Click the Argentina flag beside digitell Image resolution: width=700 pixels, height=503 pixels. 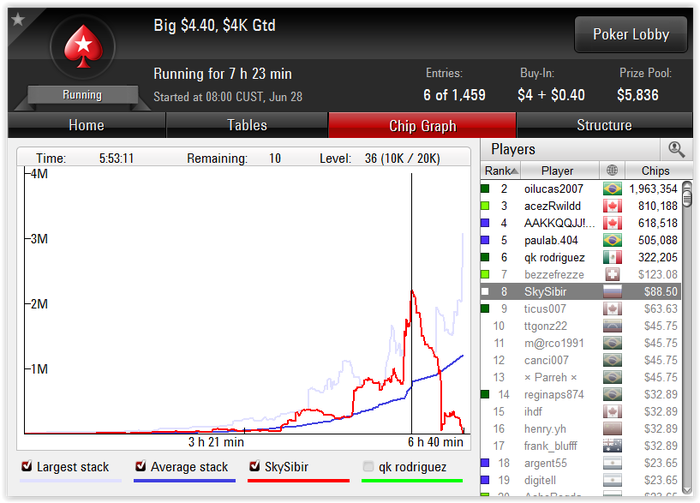click(612, 480)
